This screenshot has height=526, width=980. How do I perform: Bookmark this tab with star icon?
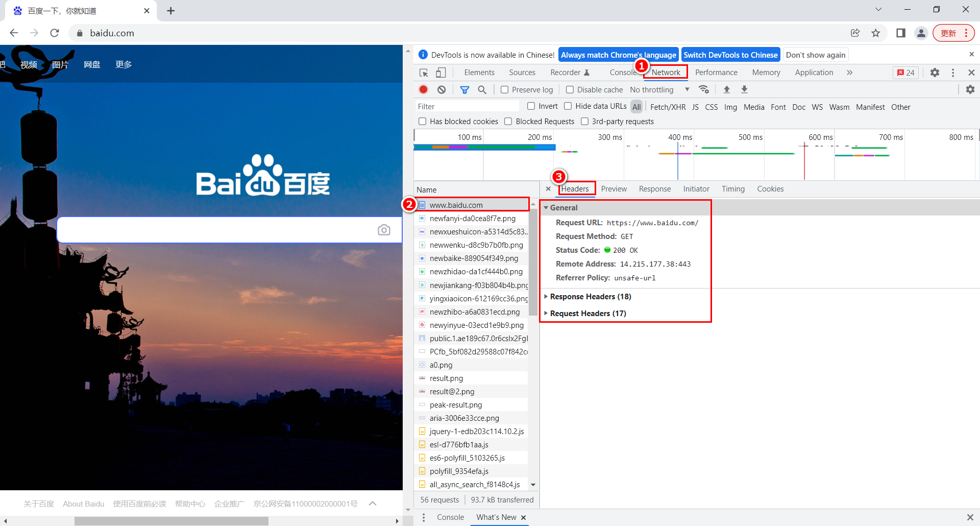[x=876, y=33]
